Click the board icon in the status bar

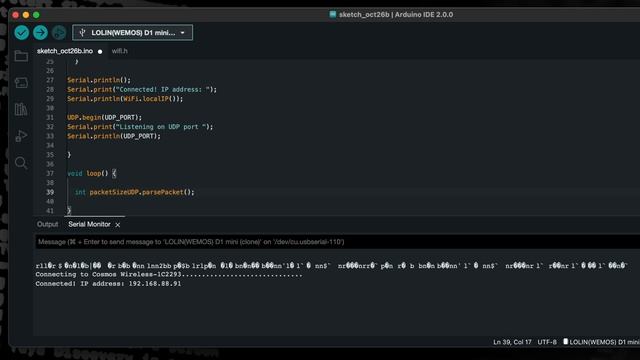click(565, 342)
